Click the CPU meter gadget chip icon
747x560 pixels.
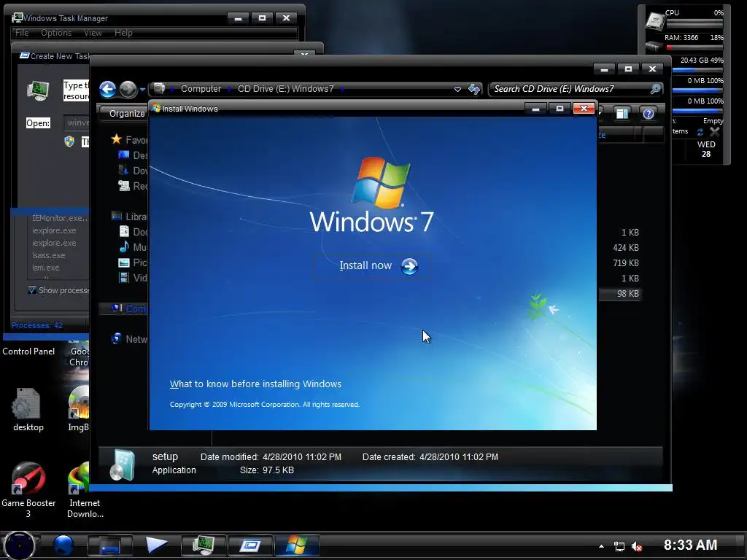click(x=654, y=20)
